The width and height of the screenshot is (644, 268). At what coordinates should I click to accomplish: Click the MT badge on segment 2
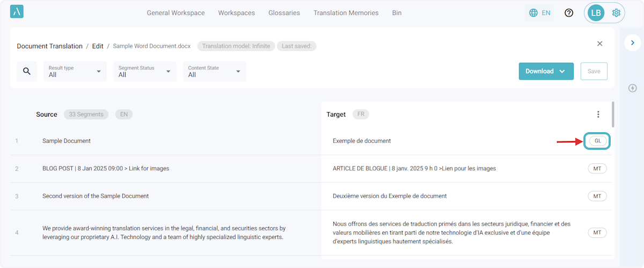(597, 169)
